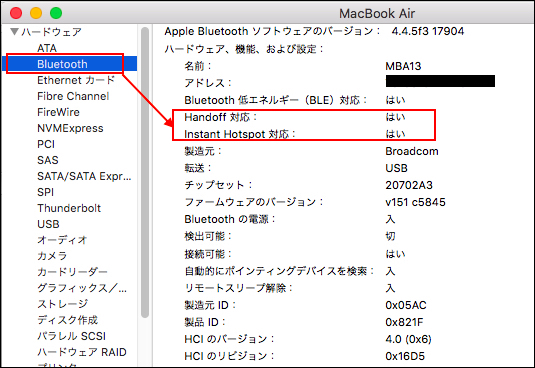Click HCI version value 4.0 (0x6)
The height and width of the screenshot is (368, 535).
point(408,339)
